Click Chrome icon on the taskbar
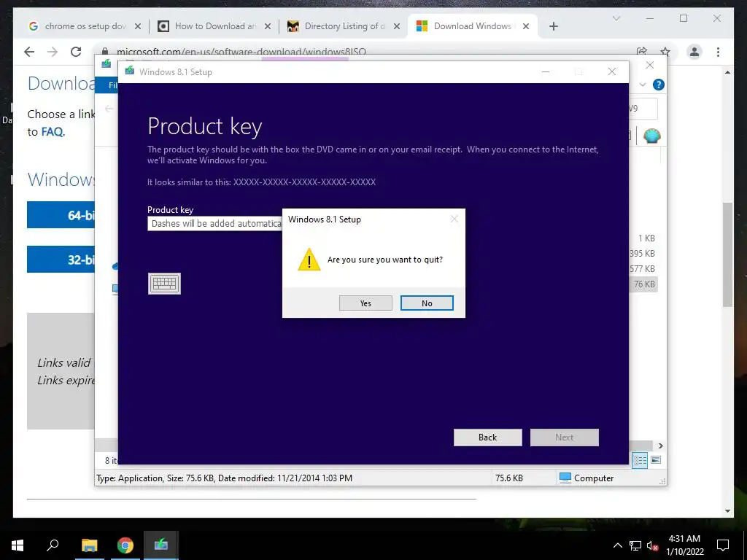 [x=125, y=545]
